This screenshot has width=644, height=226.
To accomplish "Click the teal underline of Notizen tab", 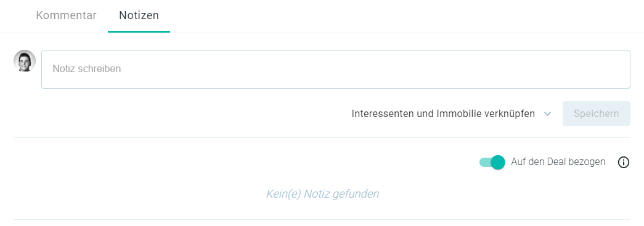I will (x=139, y=31).
